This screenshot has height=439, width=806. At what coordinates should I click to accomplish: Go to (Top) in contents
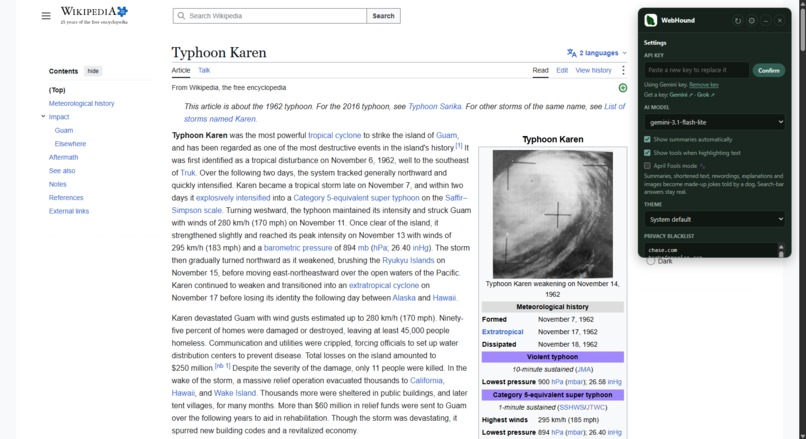click(x=57, y=90)
